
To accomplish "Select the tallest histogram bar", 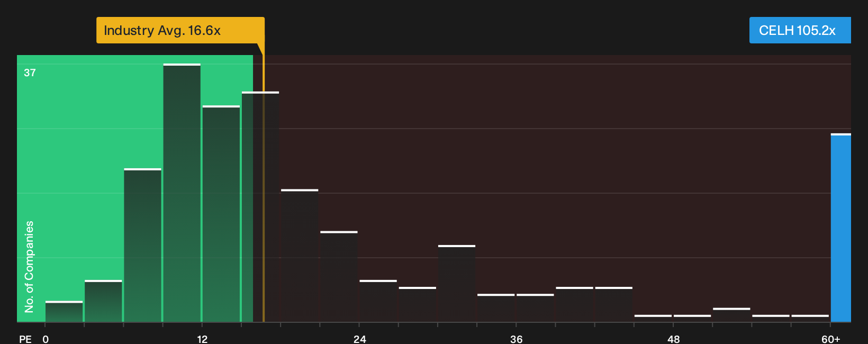I will pyautogui.click(x=182, y=193).
